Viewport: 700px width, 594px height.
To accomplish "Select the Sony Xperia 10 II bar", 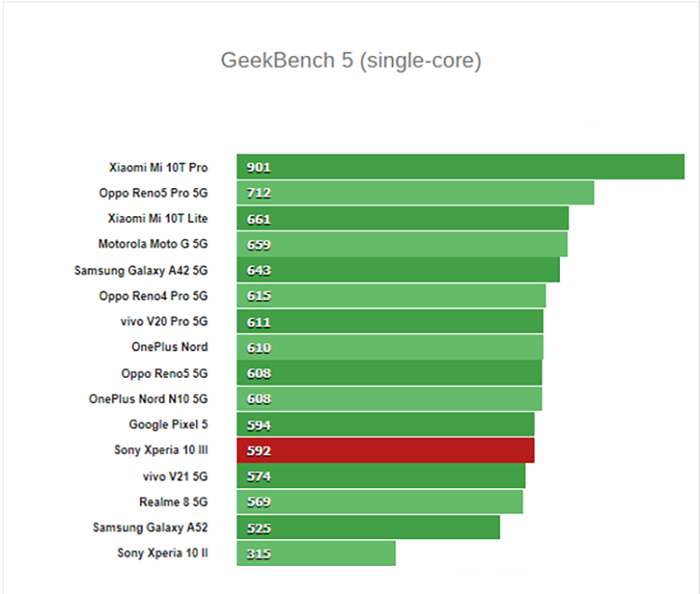I will click(316, 554).
